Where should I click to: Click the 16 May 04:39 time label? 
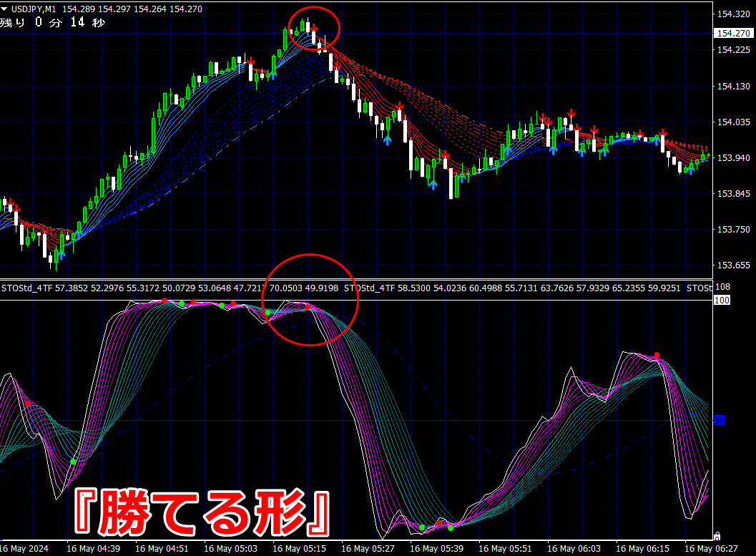pos(93,548)
